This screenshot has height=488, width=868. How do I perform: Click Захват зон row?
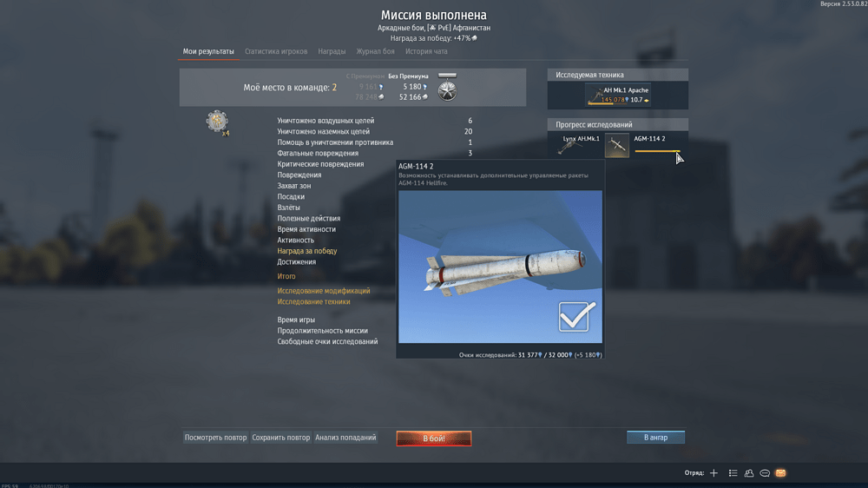pyautogui.click(x=294, y=186)
